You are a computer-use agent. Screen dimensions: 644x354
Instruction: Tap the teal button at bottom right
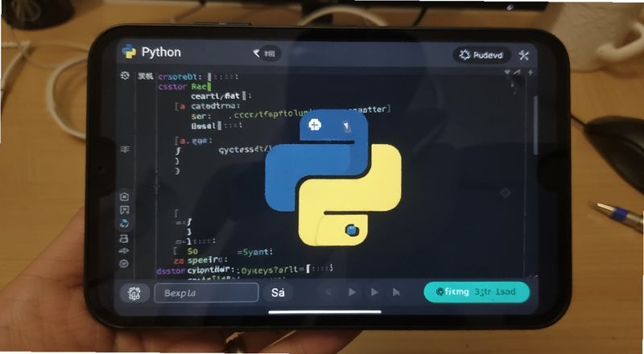[x=477, y=292]
